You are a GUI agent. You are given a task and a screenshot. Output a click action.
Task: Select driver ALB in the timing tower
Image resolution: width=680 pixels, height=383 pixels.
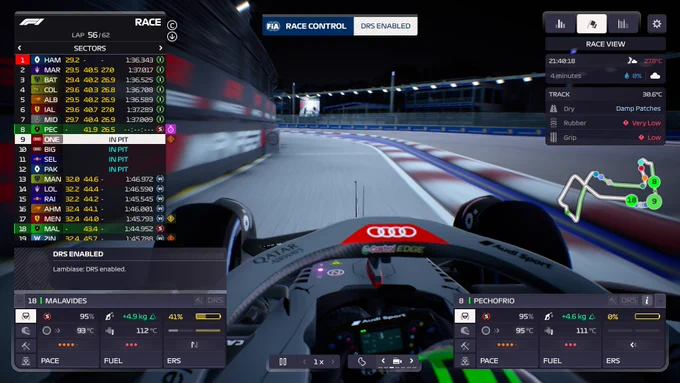coord(90,100)
